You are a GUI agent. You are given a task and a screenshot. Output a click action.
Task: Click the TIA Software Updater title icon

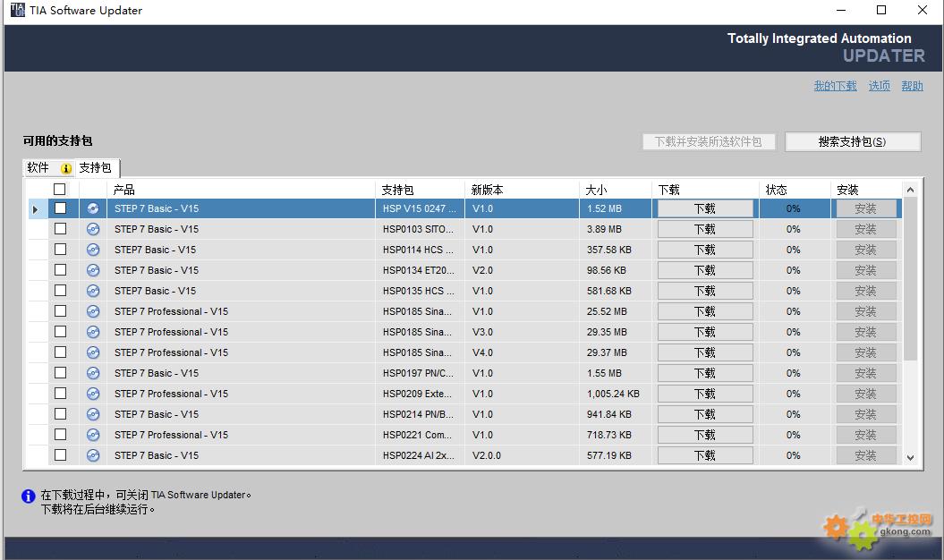pos(18,10)
